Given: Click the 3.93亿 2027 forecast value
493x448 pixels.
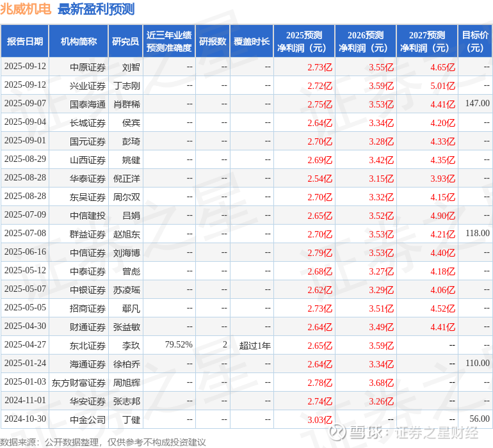Looking at the screenshot, I should pyautogui.click(x=442, y=179).
